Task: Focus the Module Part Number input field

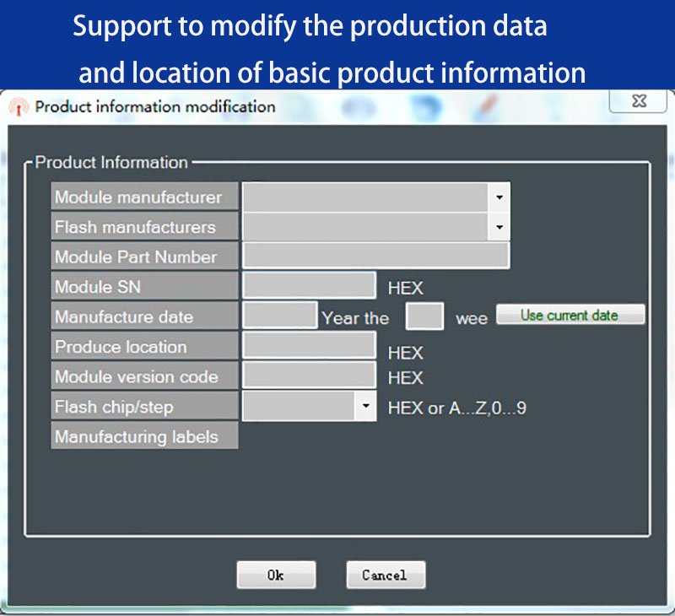Action: (x=376, y=256)
